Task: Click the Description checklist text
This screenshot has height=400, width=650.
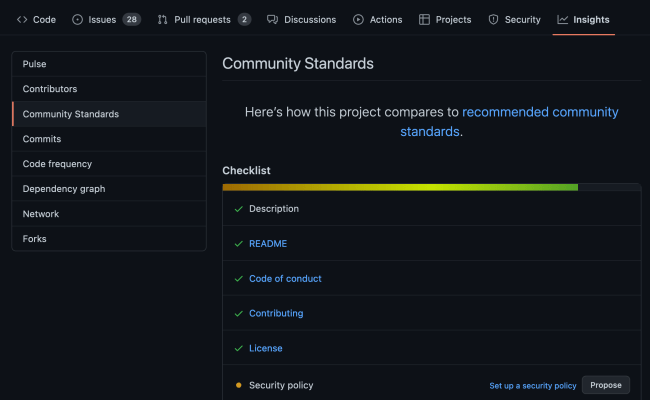Action: [274, 209]
